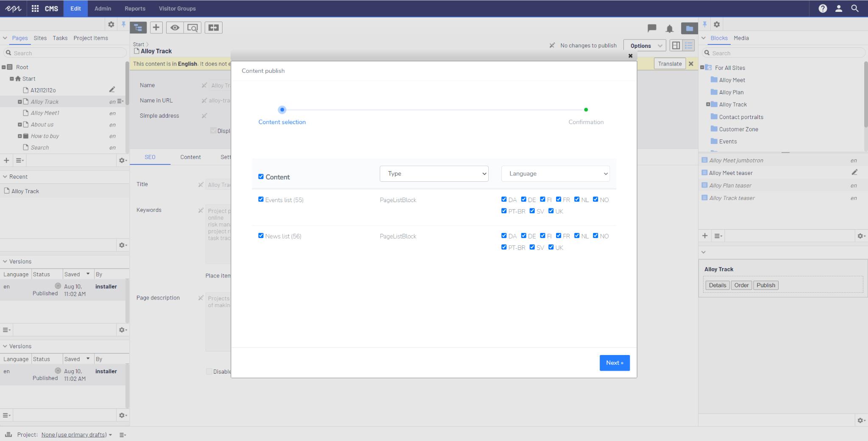
Task: Click the Order button in Alloy Track gadget
Action: coord(741,285)
